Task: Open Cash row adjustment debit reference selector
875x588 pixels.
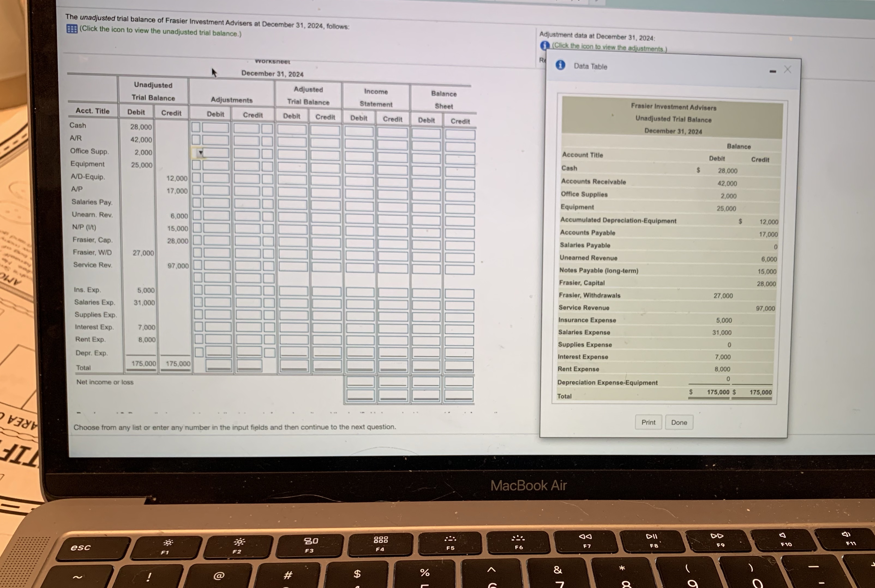Action: point(196,127)
